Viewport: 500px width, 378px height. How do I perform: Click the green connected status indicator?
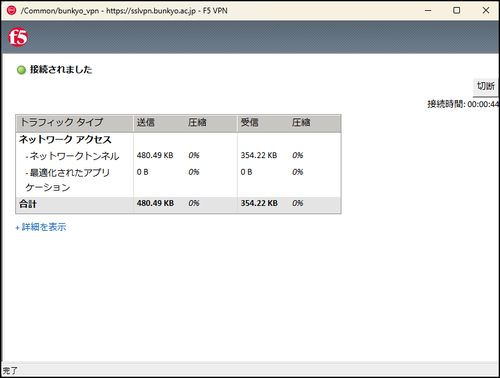coord(21,70)
